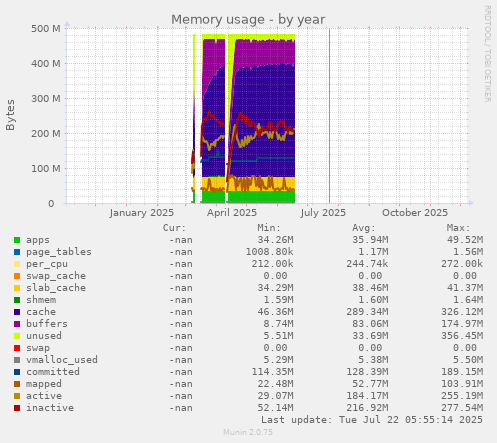Click the 'October 2025' axis label
This screenshot has height=443, width=497.
point(415,213)
